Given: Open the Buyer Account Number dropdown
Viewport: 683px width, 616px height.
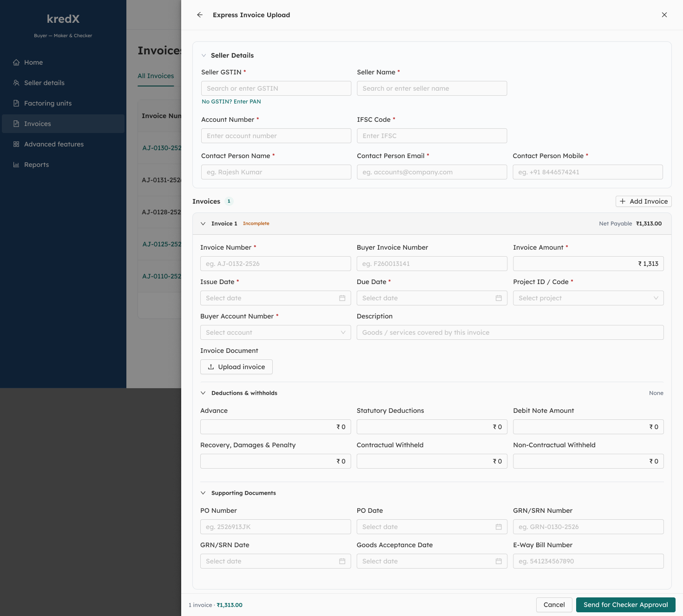Looking at the screenshot, I should (276, 332).
